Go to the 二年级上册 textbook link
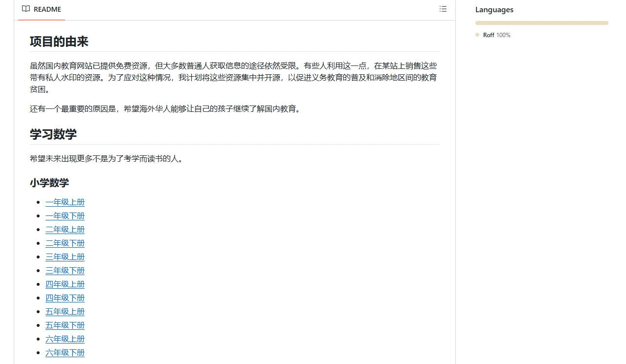Viewport: 626px width, 364px height. [x=65, y=230]
